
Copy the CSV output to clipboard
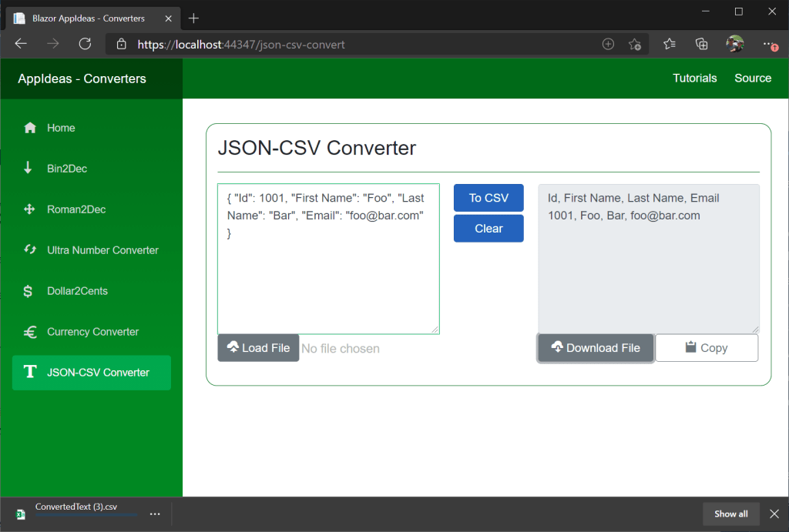[706, 348]
